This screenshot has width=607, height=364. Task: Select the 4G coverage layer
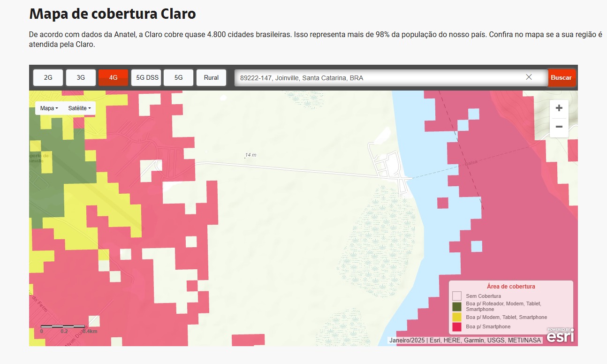point(113,78)
